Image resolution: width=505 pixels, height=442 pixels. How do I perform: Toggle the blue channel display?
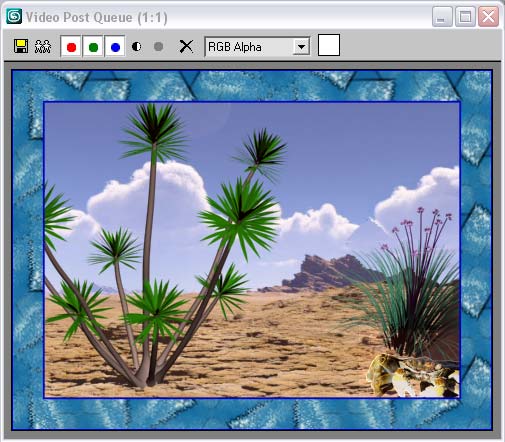click(x=115, y=47)
